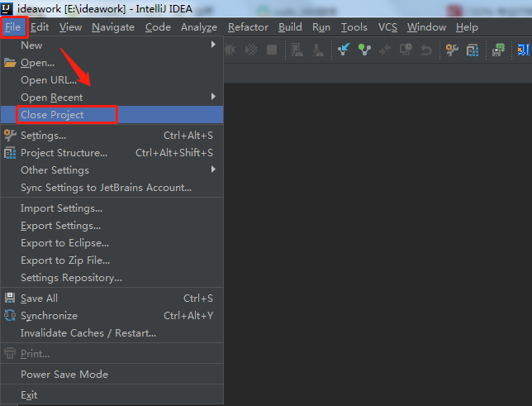Click the wrench icon beside Settings... menu entry
Viewport: 532px width, 406px height.
(10, 136)
